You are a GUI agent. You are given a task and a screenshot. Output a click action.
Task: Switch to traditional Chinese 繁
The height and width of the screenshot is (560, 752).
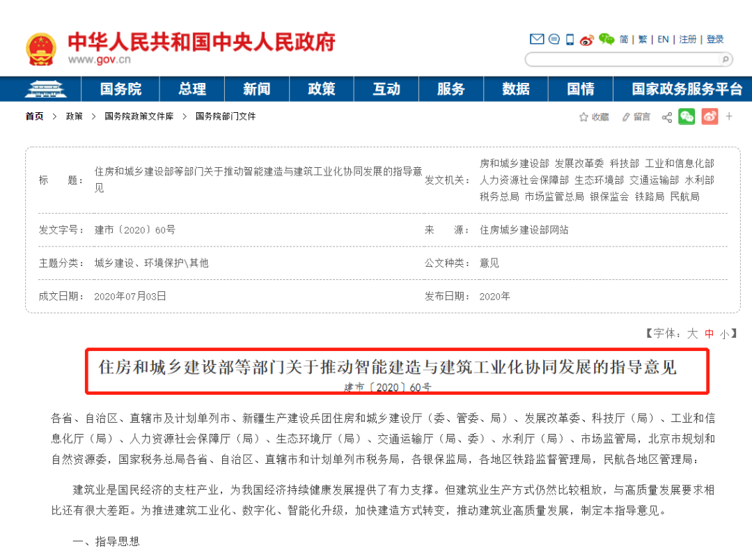pos(643,39)
